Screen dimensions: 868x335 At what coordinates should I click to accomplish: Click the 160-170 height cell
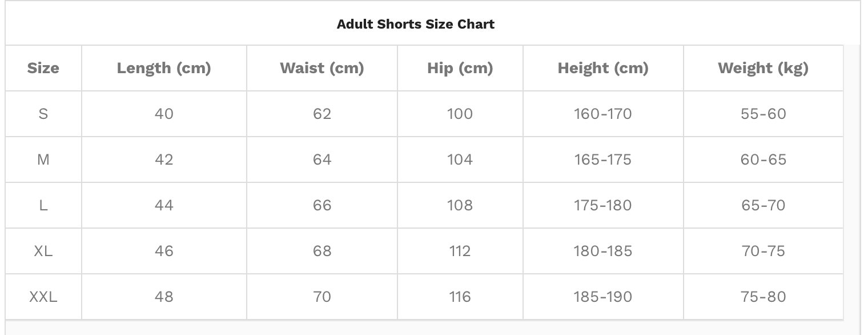[603, 114]
